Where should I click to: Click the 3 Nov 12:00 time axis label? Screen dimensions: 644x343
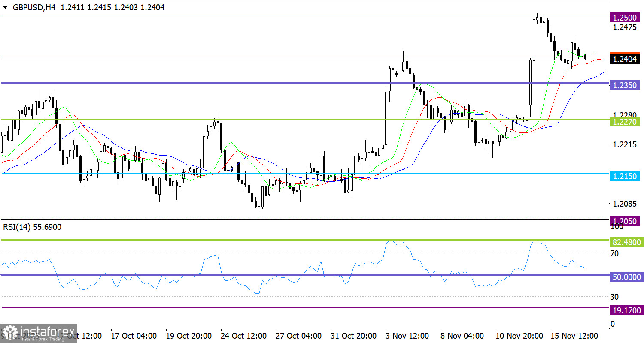tap(407, 335)
